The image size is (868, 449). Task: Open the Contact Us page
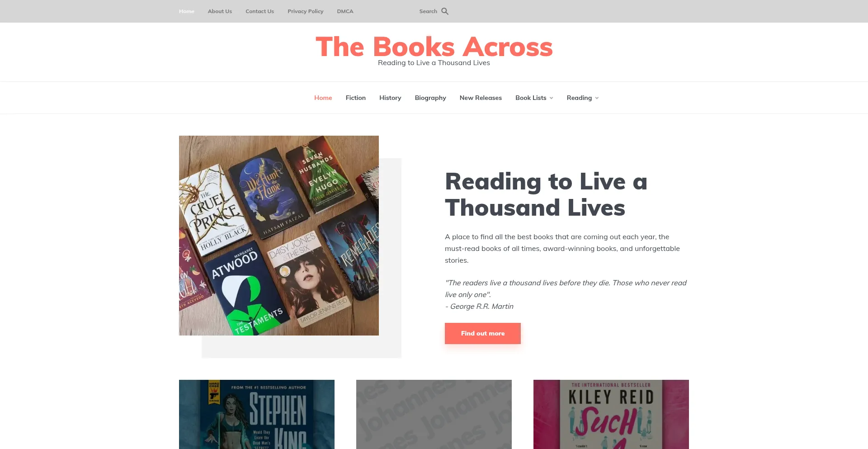click(259, 11)
